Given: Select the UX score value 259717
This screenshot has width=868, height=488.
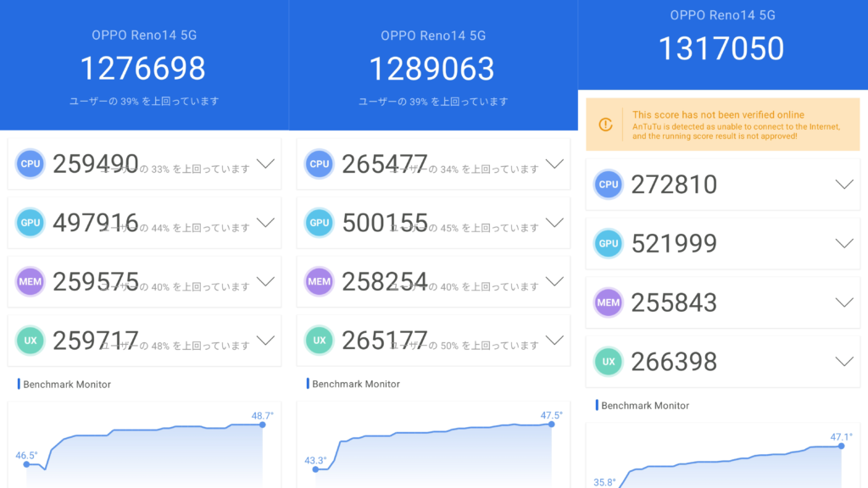Looking at the screenshot, I should tap(95, 341).
